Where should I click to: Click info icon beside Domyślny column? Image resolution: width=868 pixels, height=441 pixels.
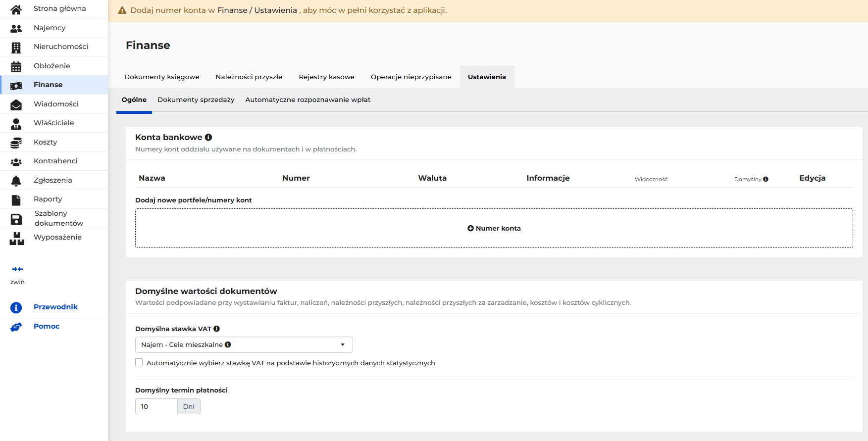pyautogui.click(x=766, y=179)
